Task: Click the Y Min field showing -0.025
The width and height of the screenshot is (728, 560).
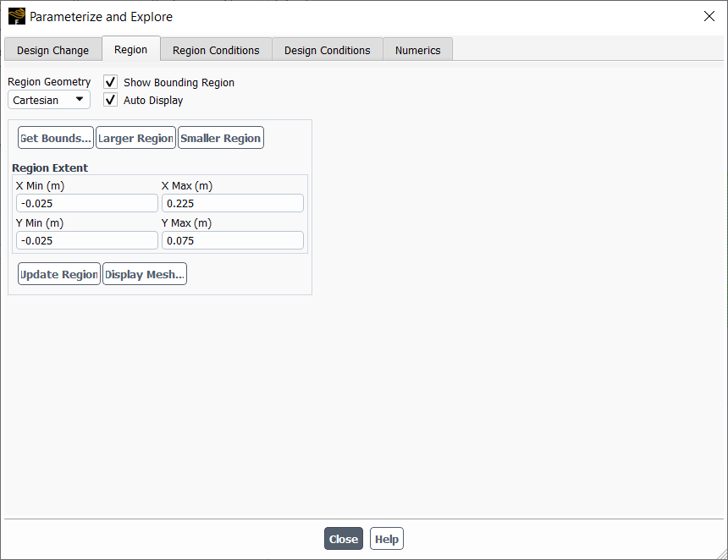Action: (x=86, y=240)
